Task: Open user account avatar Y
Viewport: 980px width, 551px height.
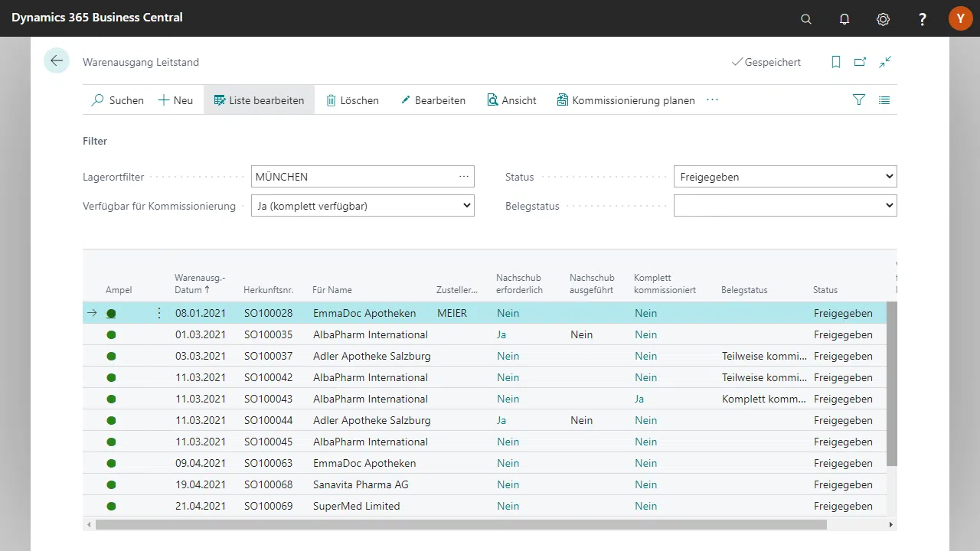Action: pos(960,18)
